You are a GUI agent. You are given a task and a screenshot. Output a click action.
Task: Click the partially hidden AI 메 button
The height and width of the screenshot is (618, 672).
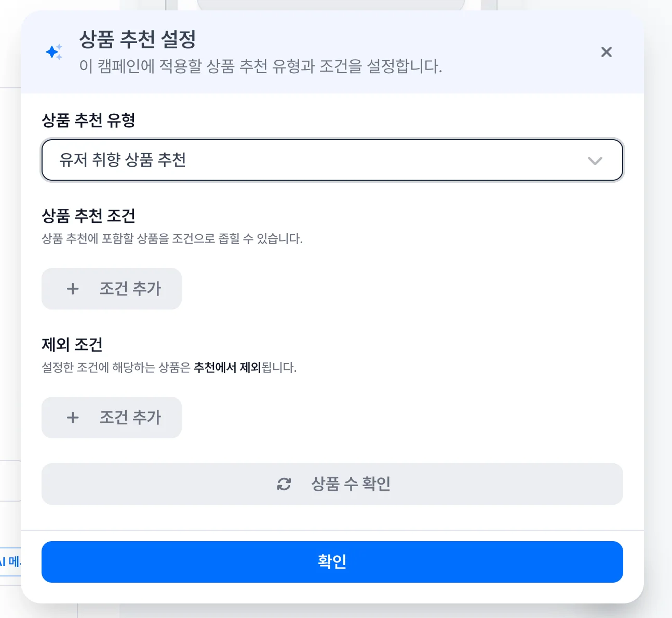click(10, 561)
